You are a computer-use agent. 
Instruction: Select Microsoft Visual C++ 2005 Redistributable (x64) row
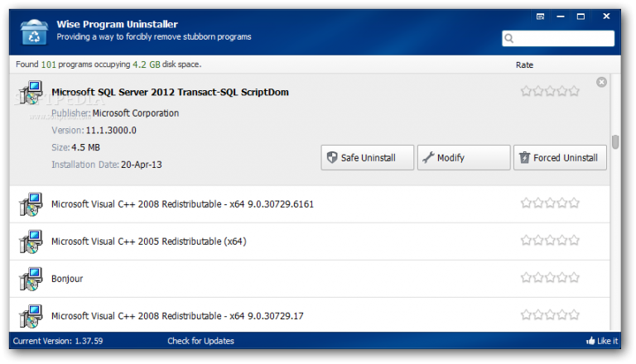pos(310,242)
